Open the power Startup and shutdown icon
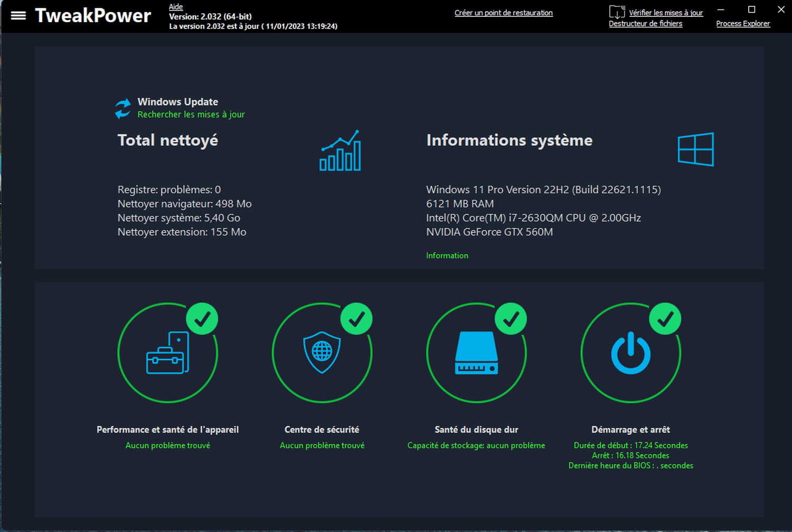This screenshot has width=792, height=532. pyautogui.click(x=630, y=353)
